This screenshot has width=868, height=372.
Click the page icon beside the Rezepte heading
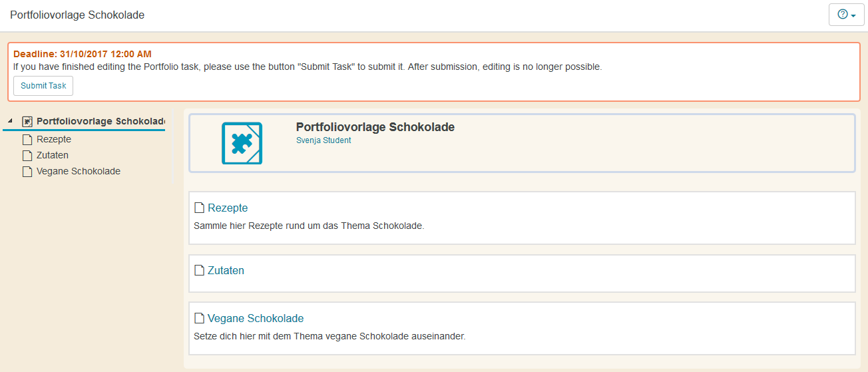point(199,208)
